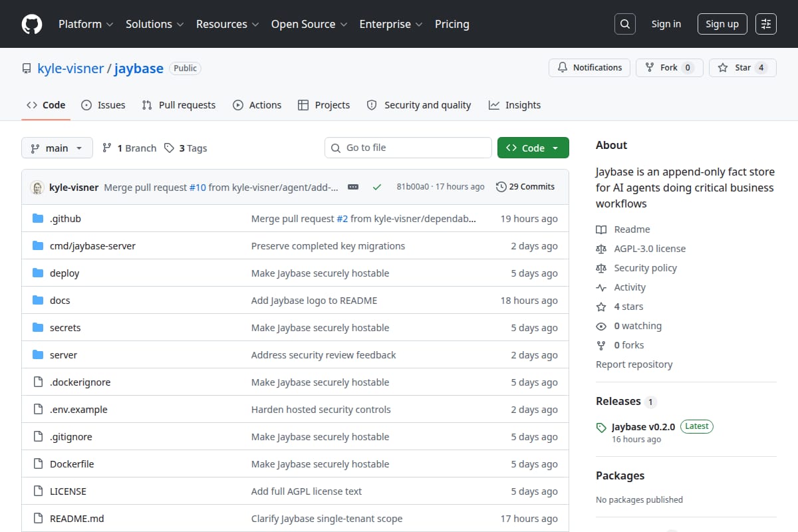Screen dimensions: 798x532
Task: Click the GitHub octocat logo
Action: [32, 24]
